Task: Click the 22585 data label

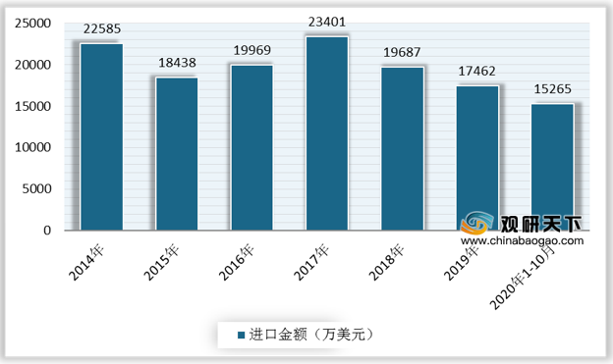Action: pos(102,28)
